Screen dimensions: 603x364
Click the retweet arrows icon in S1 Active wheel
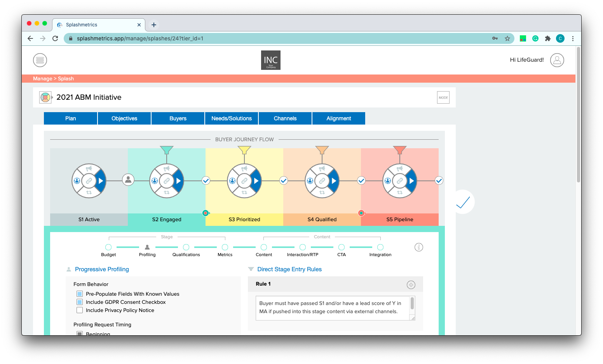pyautogui.click(x=89, y=192)
